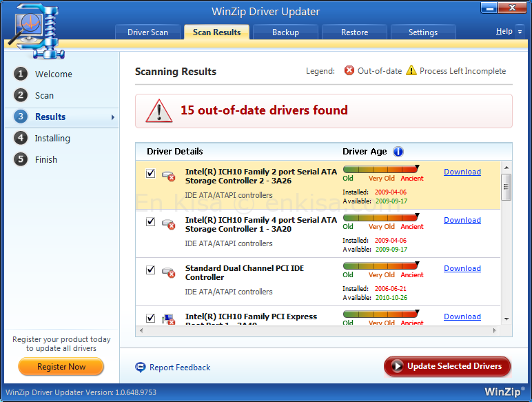The height and width of the screenshot is (402, 532).
Task: Click the vertical scrollbar up arrow
Action: pos(507,168)
